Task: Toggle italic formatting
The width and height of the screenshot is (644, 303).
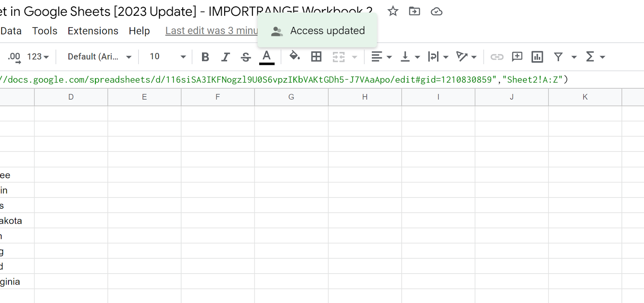Action: [225, 57]
